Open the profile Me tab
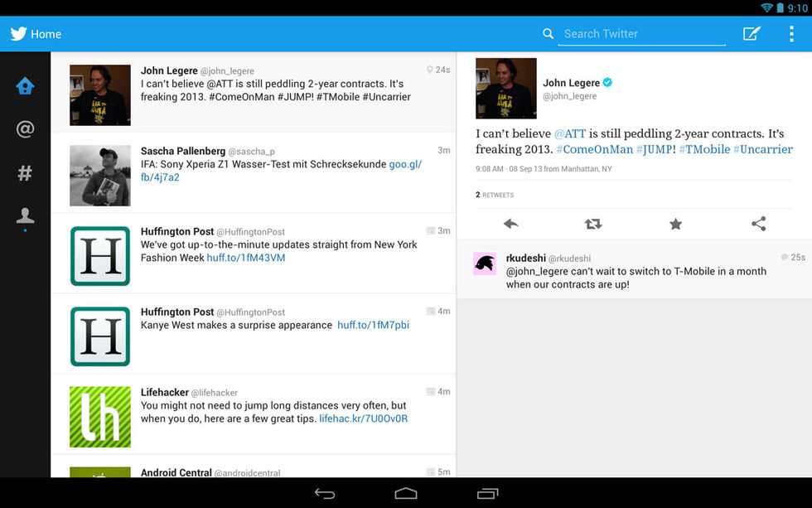This screenshot has width=812, height=508. tap(25, 216)
